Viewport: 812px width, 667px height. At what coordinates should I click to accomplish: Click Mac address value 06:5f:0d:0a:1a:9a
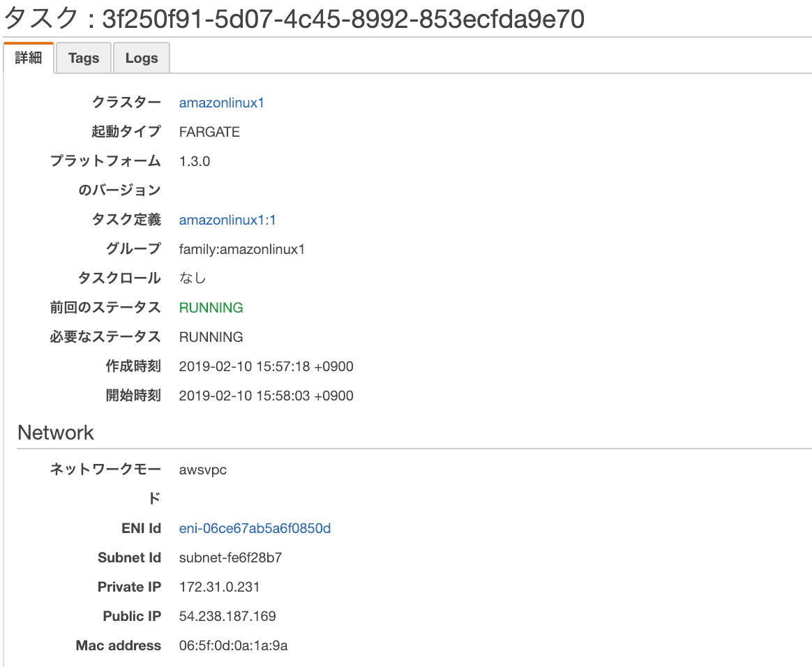233,645
